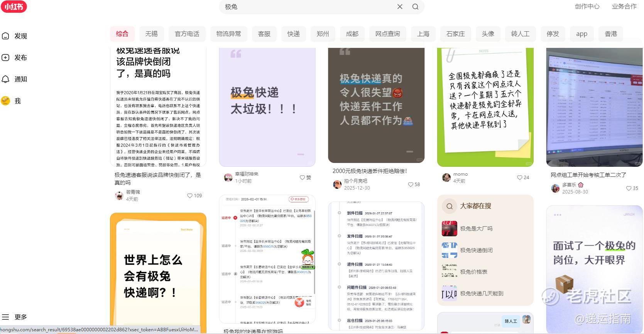This screenshot has width=644, height=334.
Task: Search suggestion 极兔快递倒闭
Action: 476,250
